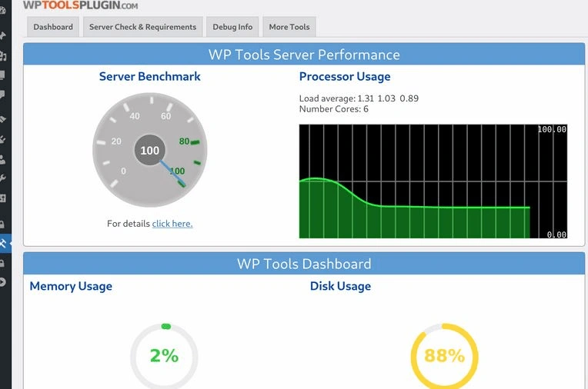
Task: Open the WordPress Dashboard sidebar icon
Action: tap(3, 11)
